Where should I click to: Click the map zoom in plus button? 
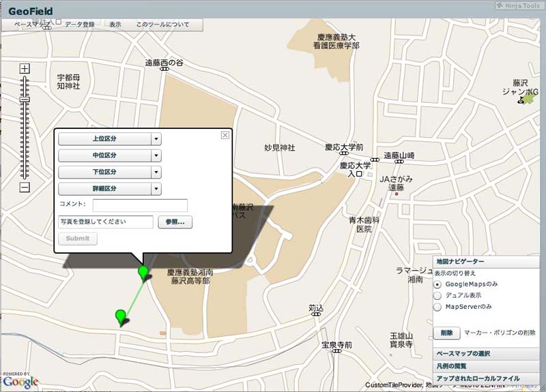(x=25, y=68)
